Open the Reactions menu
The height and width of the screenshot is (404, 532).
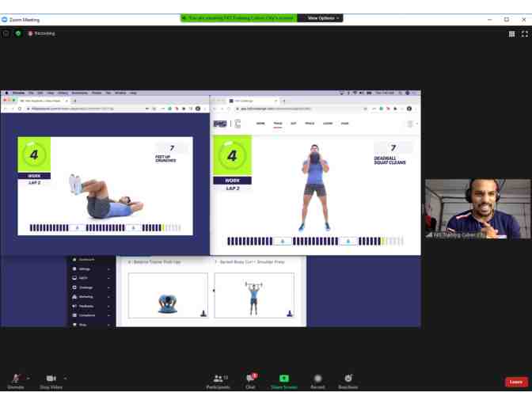pyautogui.click(x=348, y=379)
